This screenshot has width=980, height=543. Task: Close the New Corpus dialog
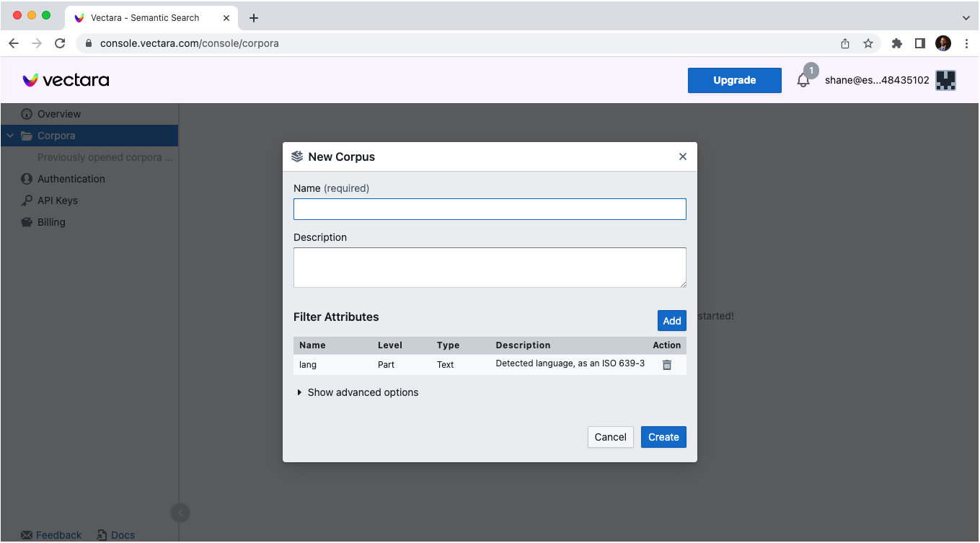683,156
